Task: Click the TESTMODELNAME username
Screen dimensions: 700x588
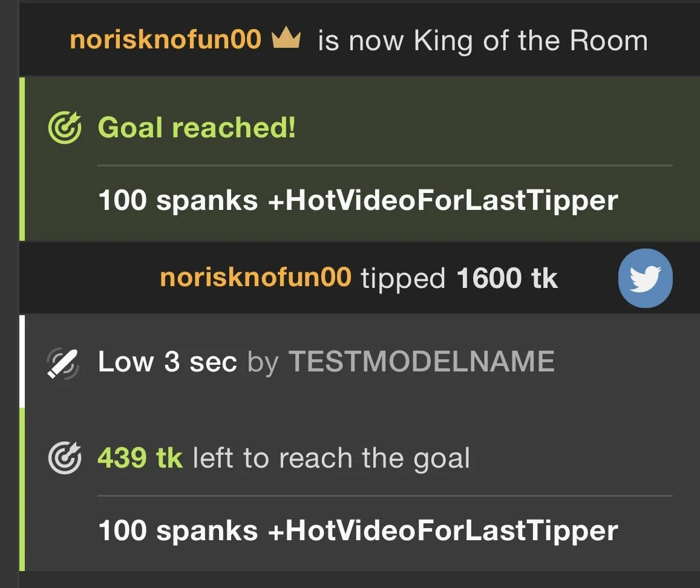Action: [x=421, y=362]
